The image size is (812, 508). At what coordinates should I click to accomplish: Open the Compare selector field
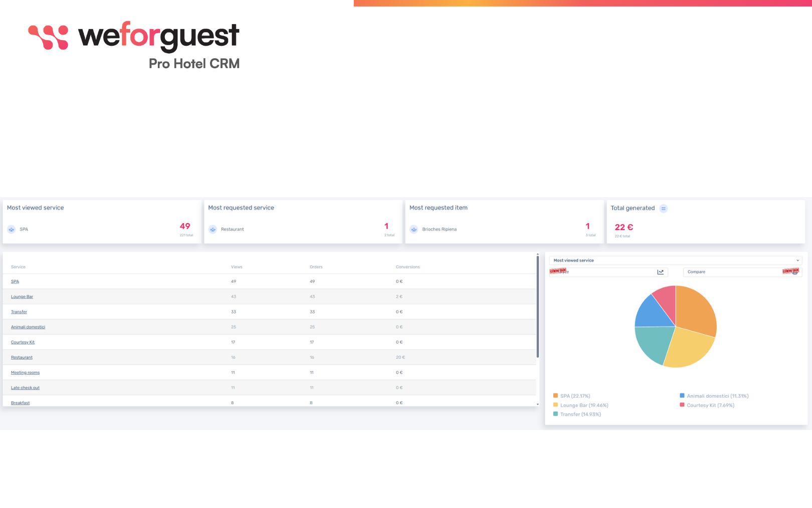(742, 272)
